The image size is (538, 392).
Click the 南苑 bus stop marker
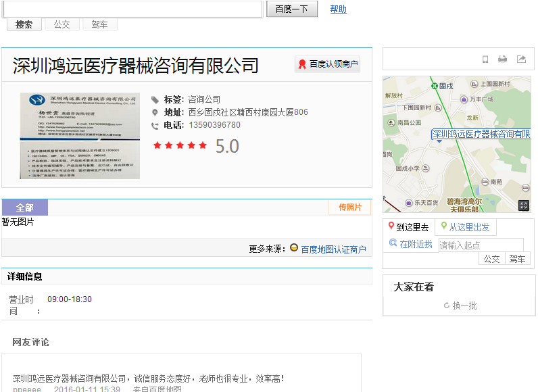[485, 182]
